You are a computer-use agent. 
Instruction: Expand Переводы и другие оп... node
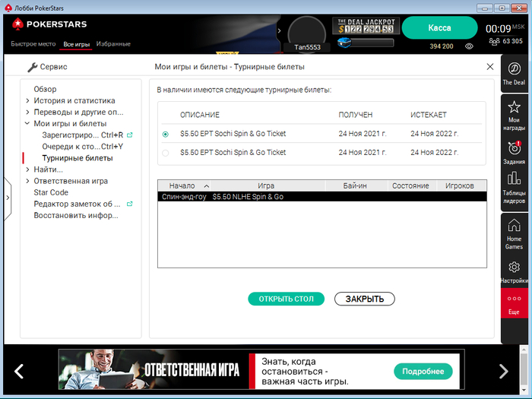[27, 112]
